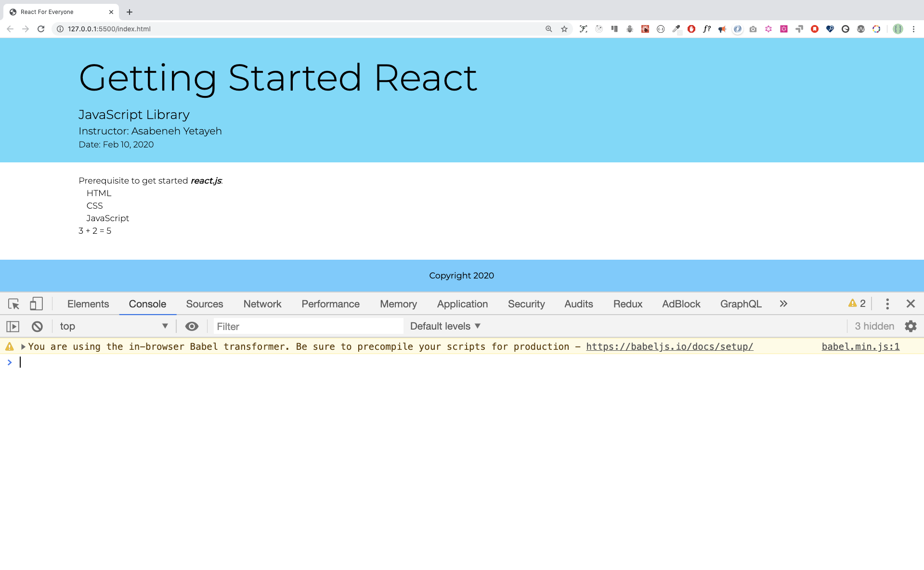
Task: Click the JavaScript Library subtitle
Action: click(134, 115)
